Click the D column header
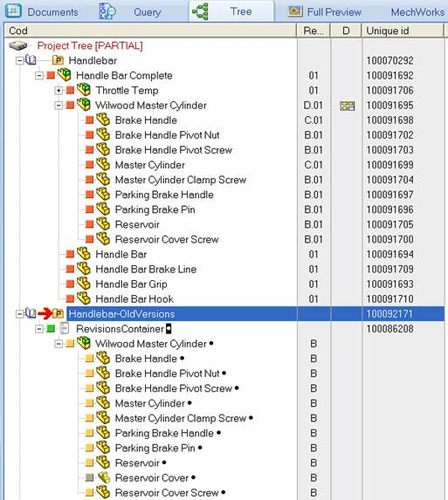This screenshot has height=500, width=448. click(346, 31)
